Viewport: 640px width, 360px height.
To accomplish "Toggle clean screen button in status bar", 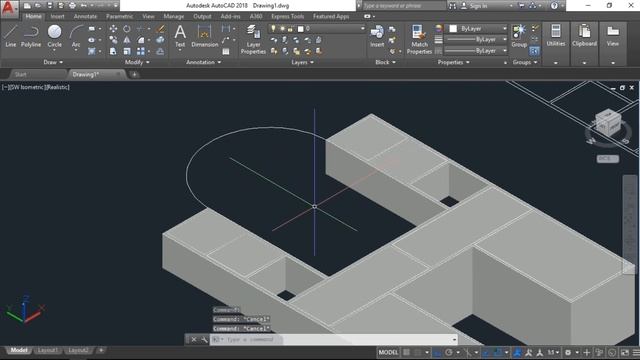I will point(625,352).
